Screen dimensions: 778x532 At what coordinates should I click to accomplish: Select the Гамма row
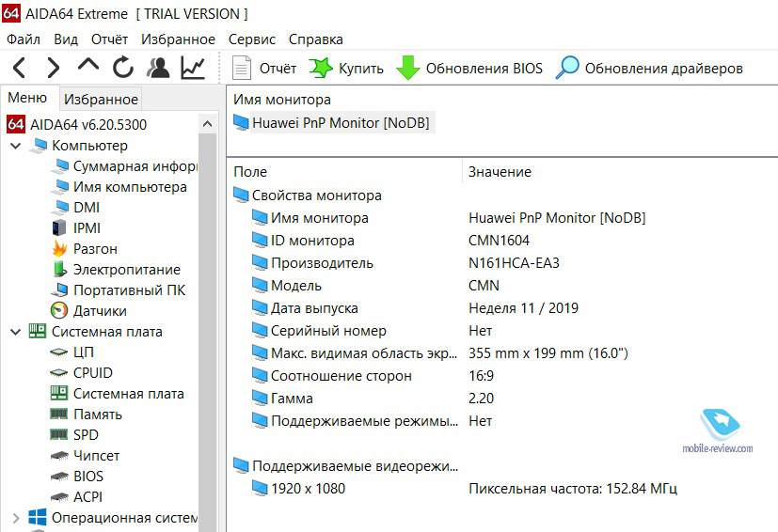click(x=282, y=399)
